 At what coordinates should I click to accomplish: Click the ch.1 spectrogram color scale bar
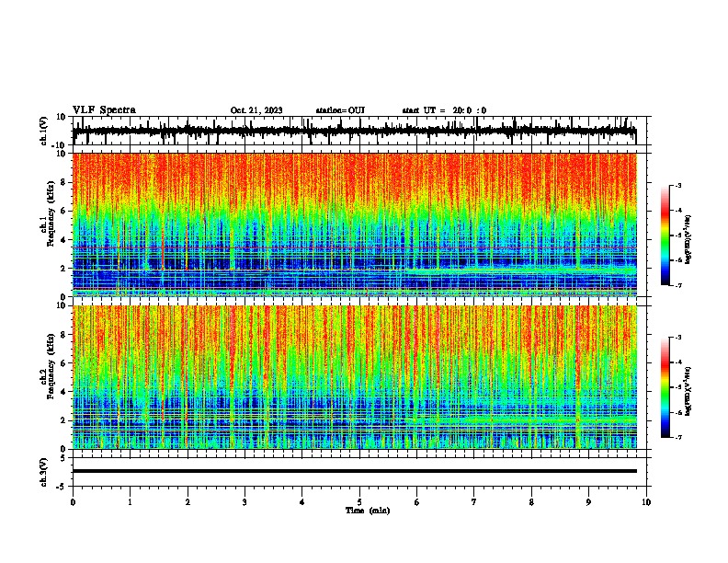(665, 236)
